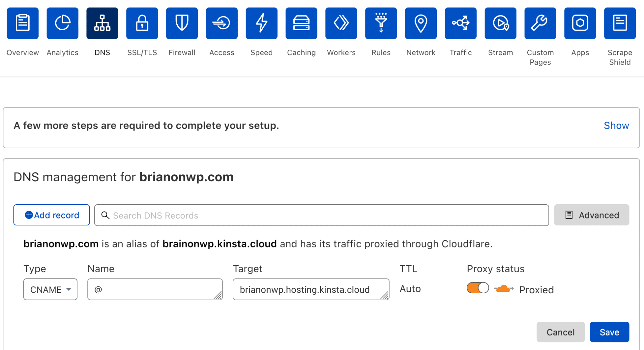Open the Scrape Shield icon
644x350 pixels.
click(619, 23)
